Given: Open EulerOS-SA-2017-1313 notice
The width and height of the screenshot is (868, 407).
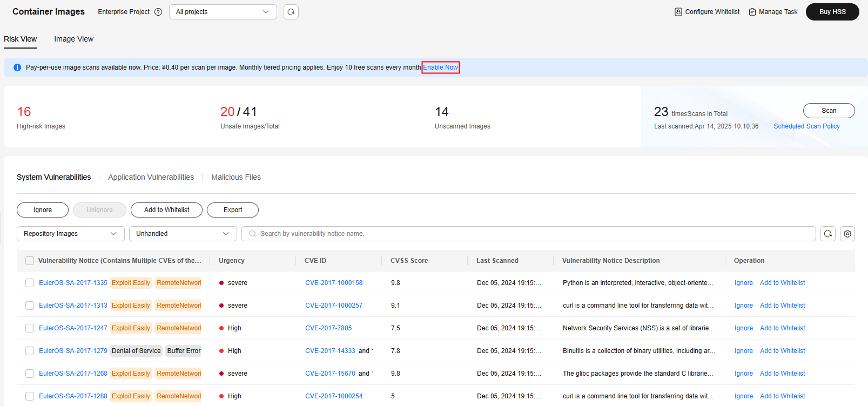Looking at the screenshot, I should pos(73,306).
